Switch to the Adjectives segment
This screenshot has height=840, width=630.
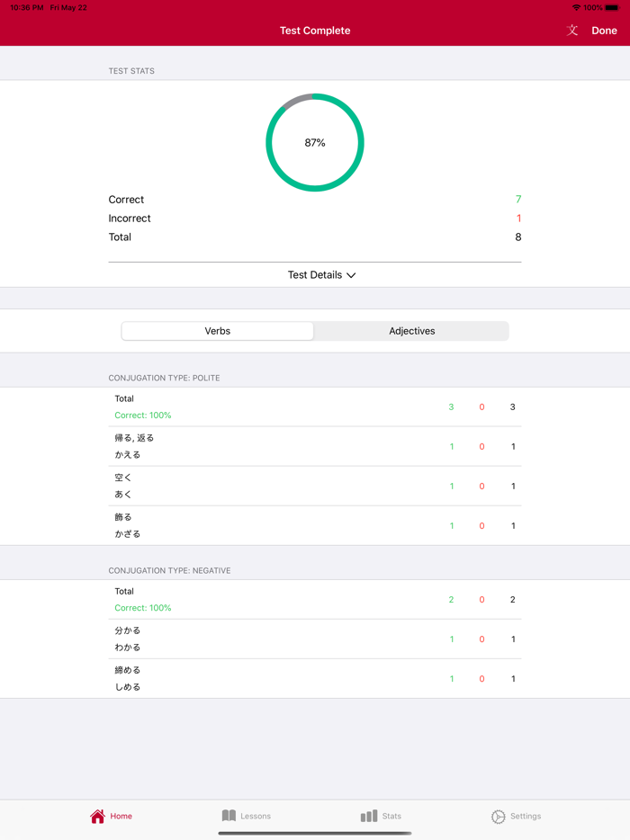pos(412,331)
